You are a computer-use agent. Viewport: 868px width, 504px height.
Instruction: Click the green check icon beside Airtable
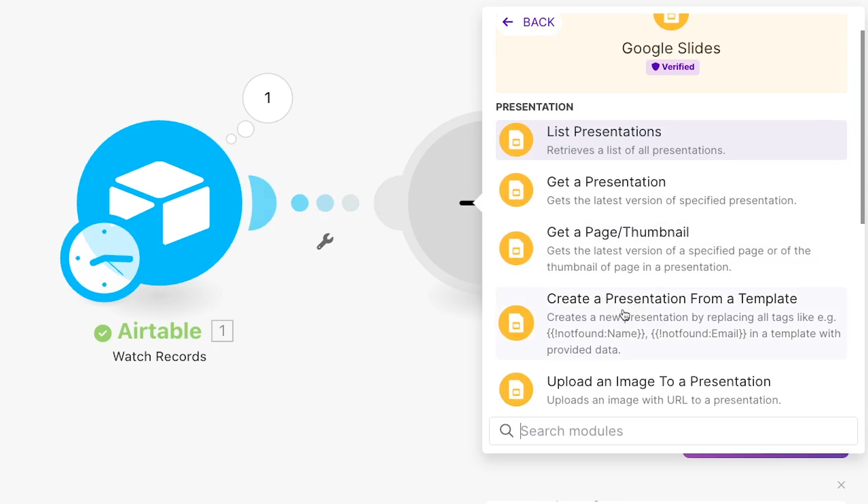click(x=102, y=332)
